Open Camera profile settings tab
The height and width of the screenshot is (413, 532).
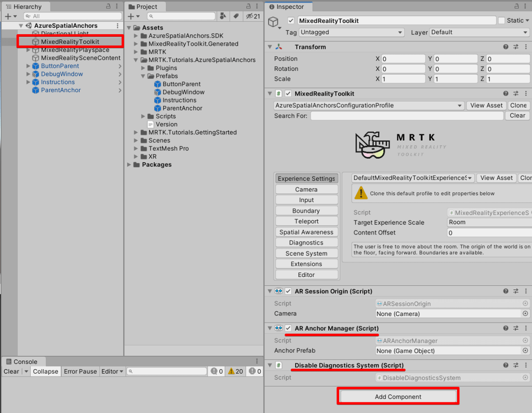click(306, 189)
